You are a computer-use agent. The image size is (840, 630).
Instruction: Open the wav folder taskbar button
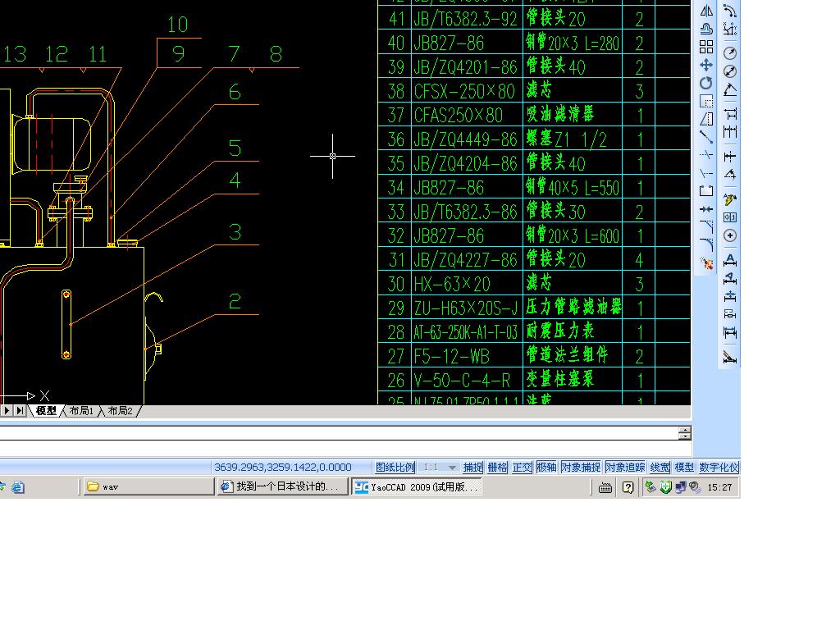tap(148, 486)
